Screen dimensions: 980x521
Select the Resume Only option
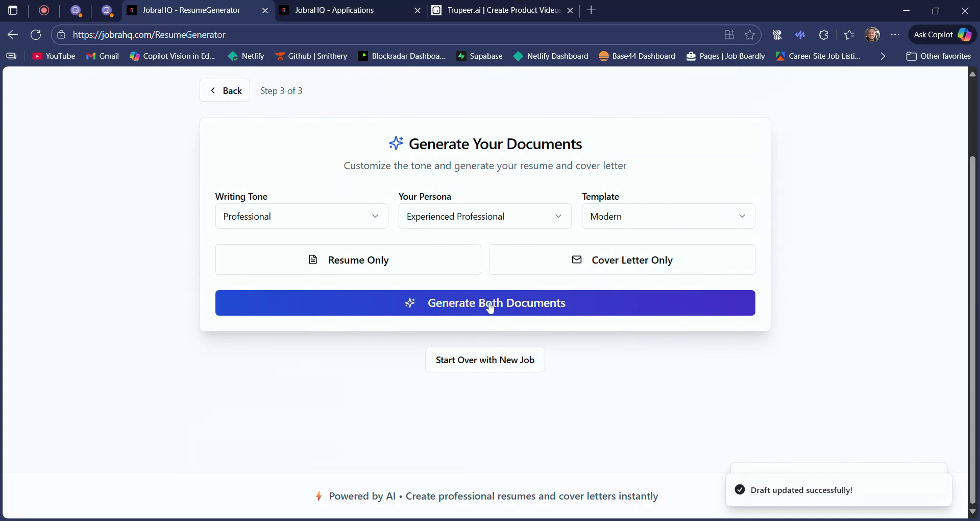pos(348,259)
